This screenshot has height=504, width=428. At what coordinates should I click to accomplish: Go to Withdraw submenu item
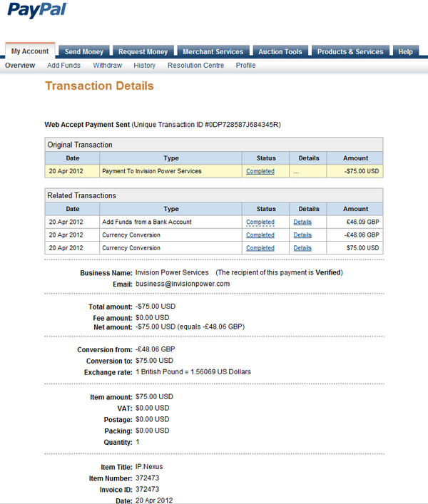pyautogui.click(x=108, y=66)
